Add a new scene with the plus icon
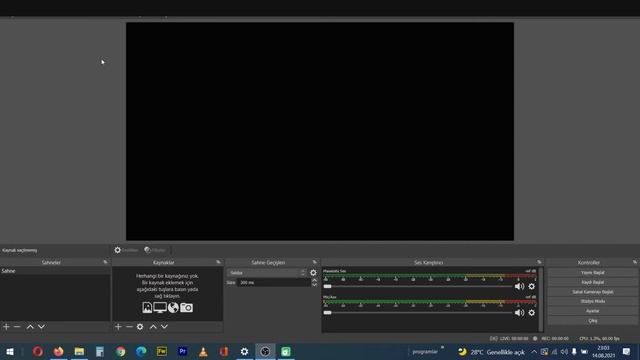640x360 pixels. (6, 327)
